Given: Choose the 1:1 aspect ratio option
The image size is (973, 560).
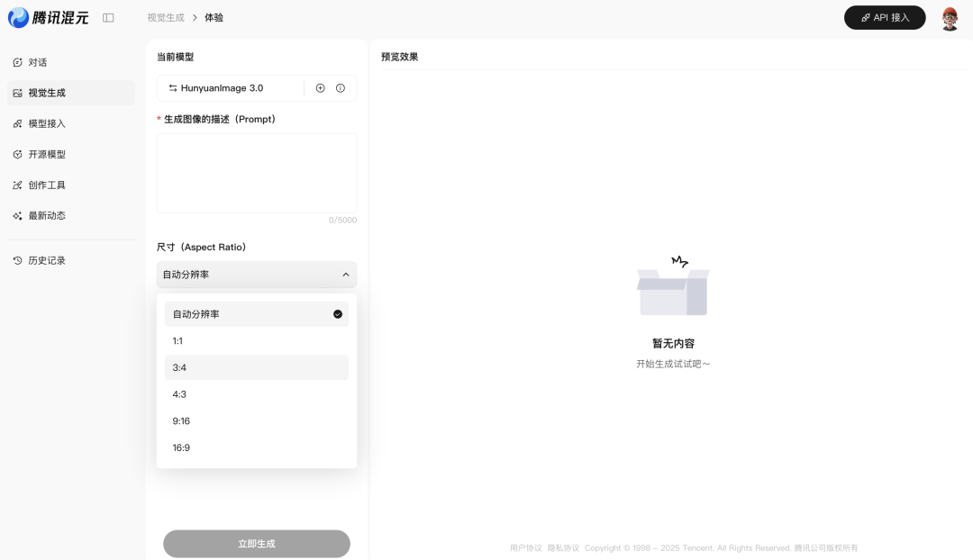Looking at the screenshot, I should [256, 341].
